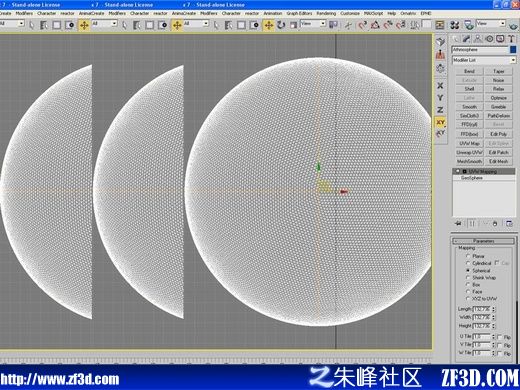Select Planar mapping radio button
The image size is (520, 390).
[x=468, y=256]
